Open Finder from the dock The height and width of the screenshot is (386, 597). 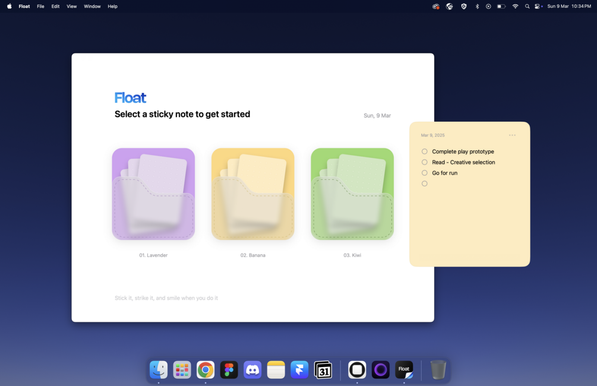click(158, 370)
